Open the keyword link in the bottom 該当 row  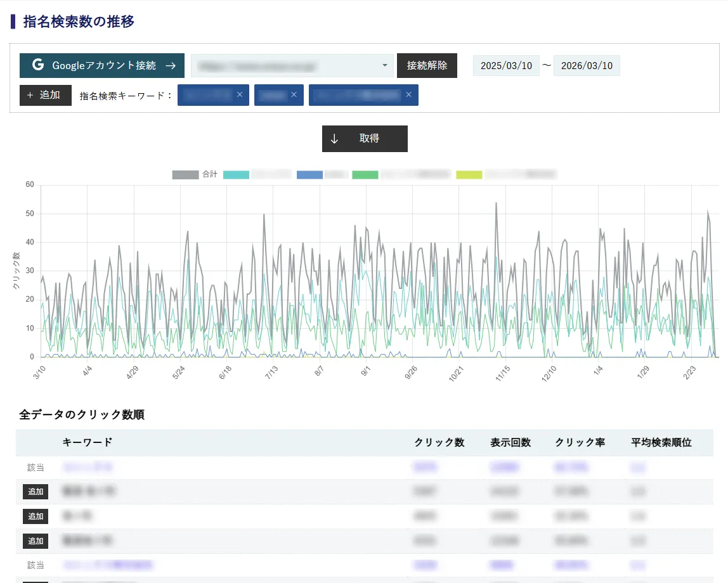pyautogui.click(x=108, y=565)
